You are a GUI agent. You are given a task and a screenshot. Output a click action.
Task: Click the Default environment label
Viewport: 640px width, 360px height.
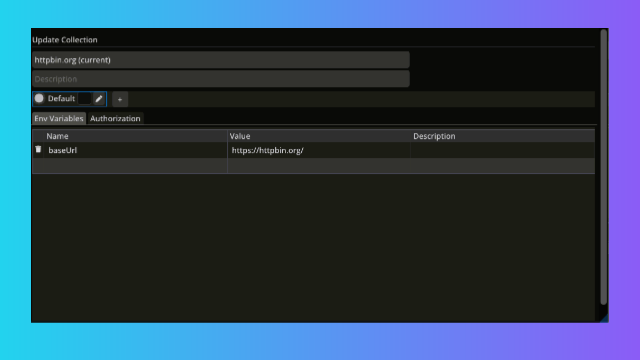(x=61, y=99)
